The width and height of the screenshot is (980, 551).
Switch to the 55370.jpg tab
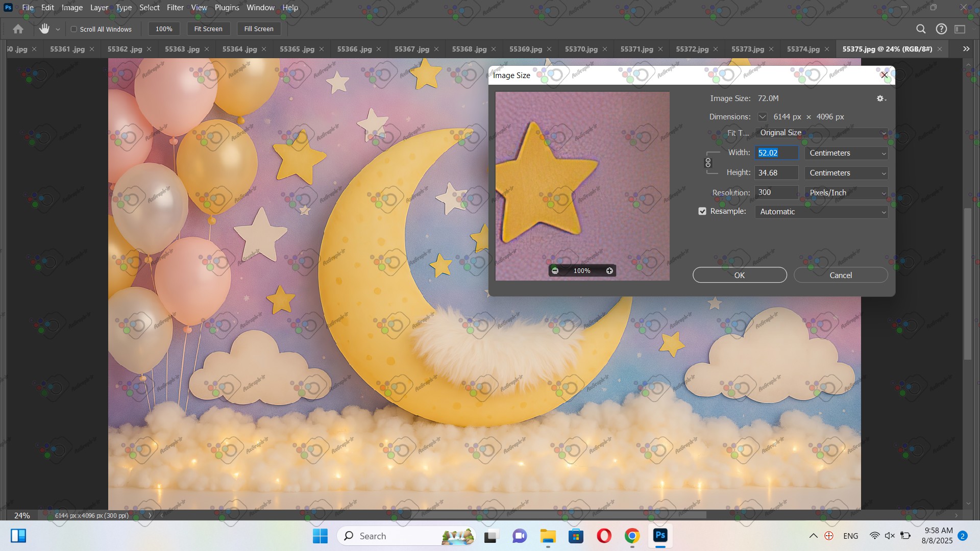coord(581,49)
